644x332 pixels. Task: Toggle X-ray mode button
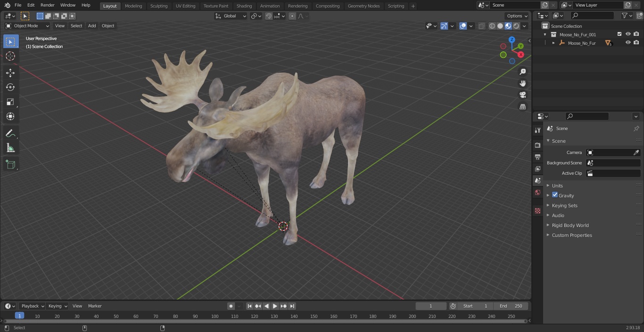[481, 26]
